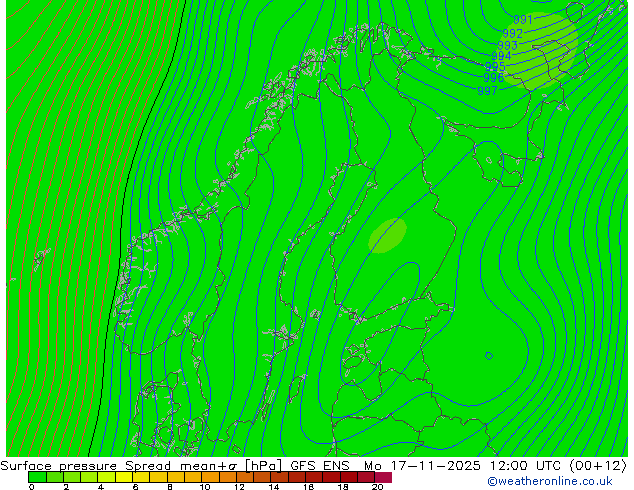Click the "mean+σ" caption text
The image size is (634, 490).
(209, 466)
